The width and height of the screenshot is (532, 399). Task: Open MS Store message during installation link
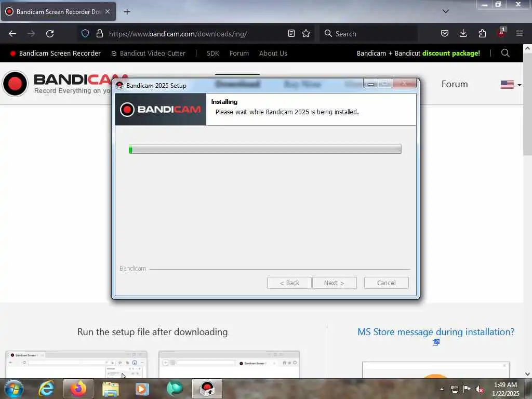[x=436, y=332]
